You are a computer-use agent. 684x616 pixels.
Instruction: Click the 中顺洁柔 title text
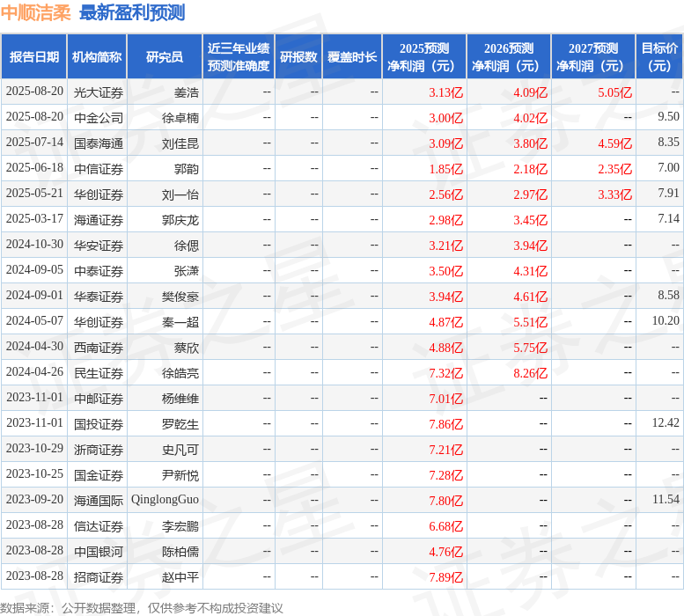(x=36, y=12)
